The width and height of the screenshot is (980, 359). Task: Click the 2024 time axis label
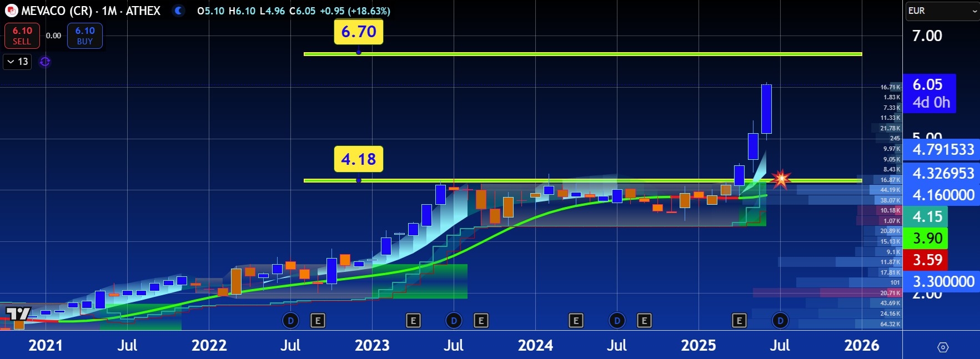535,346
